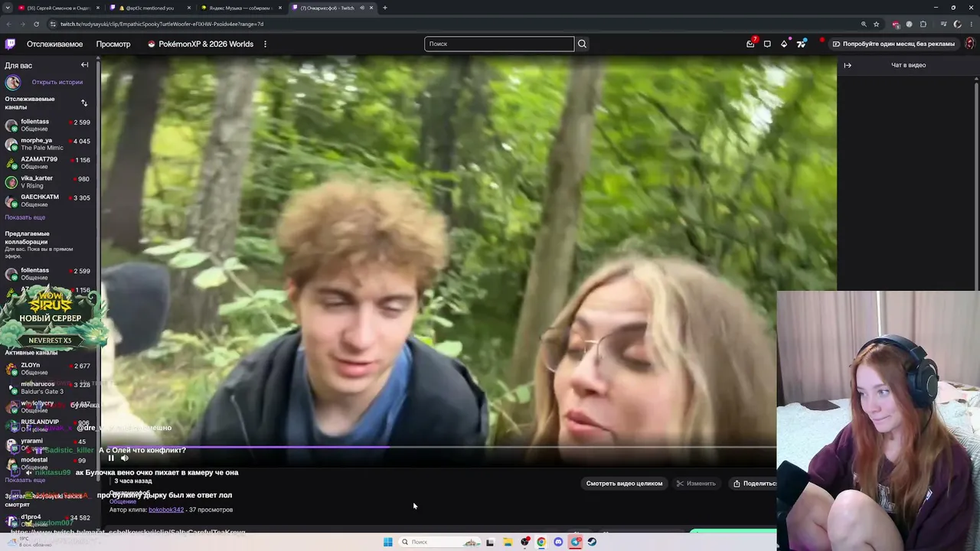Click the ad-free month offer button
The width and height of the screenshot is (980, 551).
click(893, 44)
